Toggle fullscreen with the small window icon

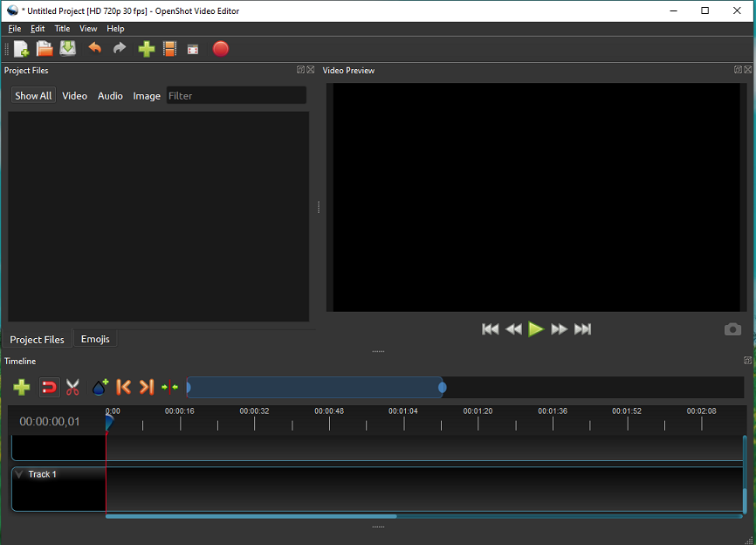[x=193, y=49]
